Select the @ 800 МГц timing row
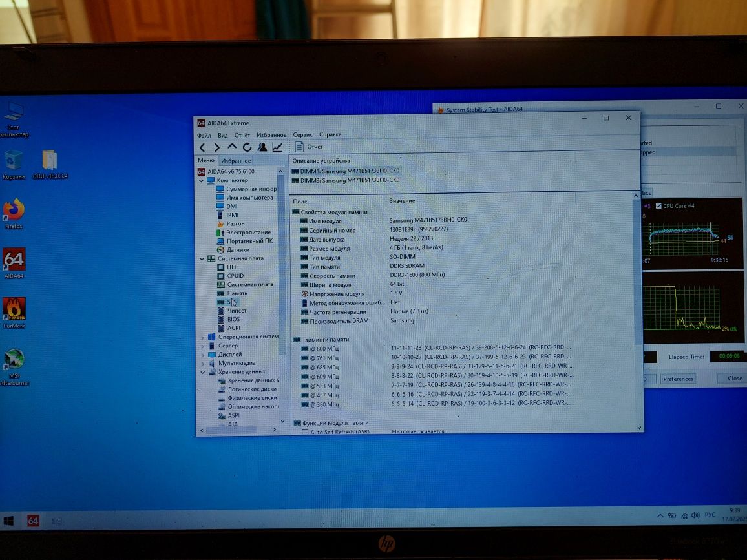 pyautogui.click(x=436, y=348)
